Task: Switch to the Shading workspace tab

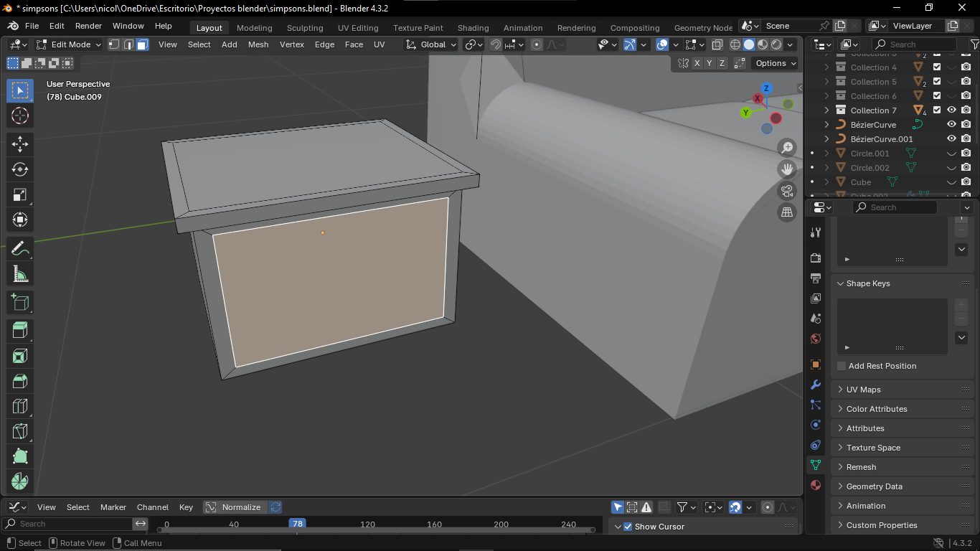Action: (x=473, y=28)
